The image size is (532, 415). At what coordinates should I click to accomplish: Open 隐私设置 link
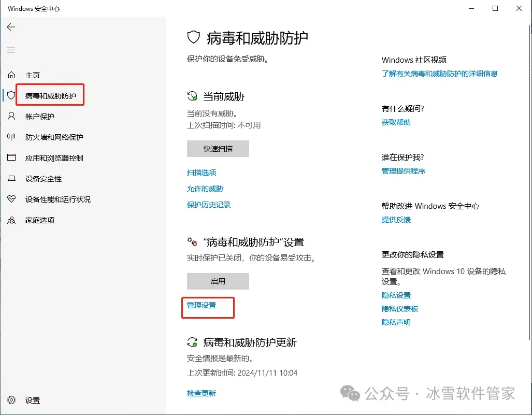tap(396, 295)
